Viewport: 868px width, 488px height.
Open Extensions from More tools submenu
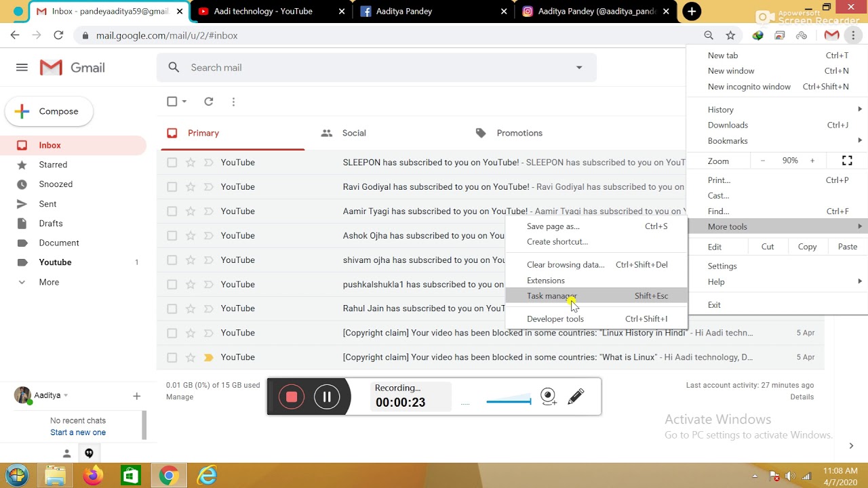pyautogui.click(x=597, y=281)
